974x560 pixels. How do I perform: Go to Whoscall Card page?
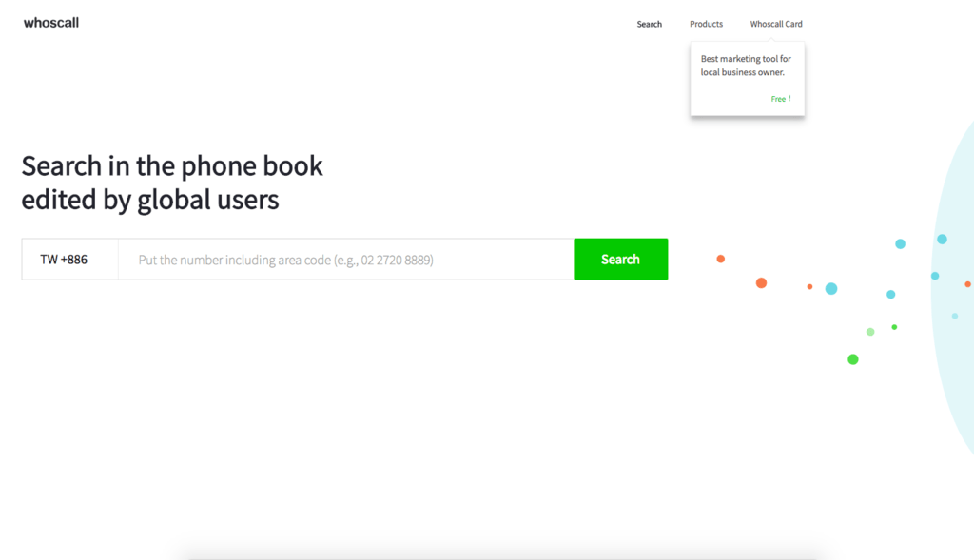point(776,24)
